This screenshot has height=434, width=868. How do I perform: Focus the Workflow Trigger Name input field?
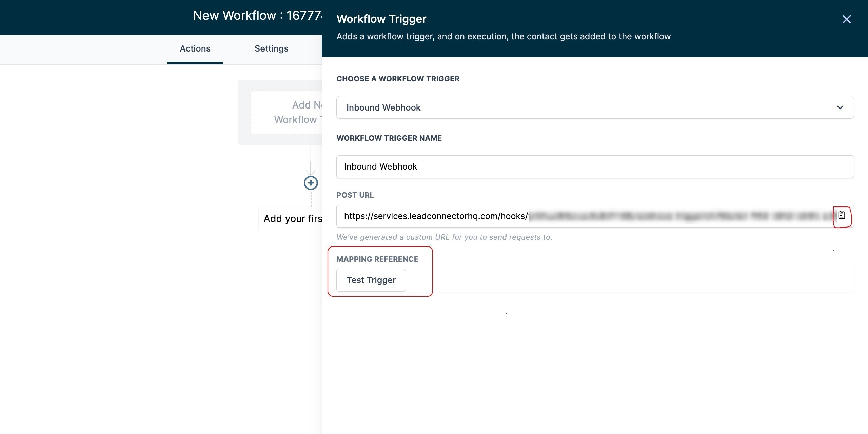click(595, 166)
